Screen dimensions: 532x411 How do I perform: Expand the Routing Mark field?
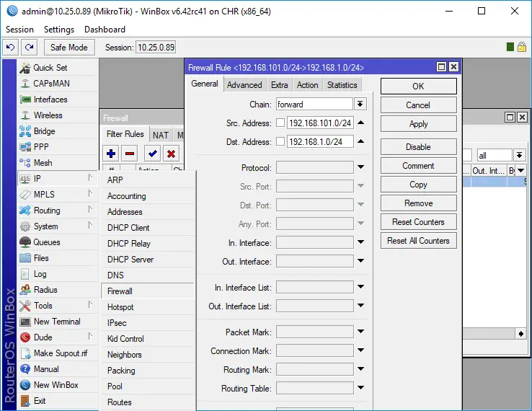pyautogui.click(x=360, y=369)
